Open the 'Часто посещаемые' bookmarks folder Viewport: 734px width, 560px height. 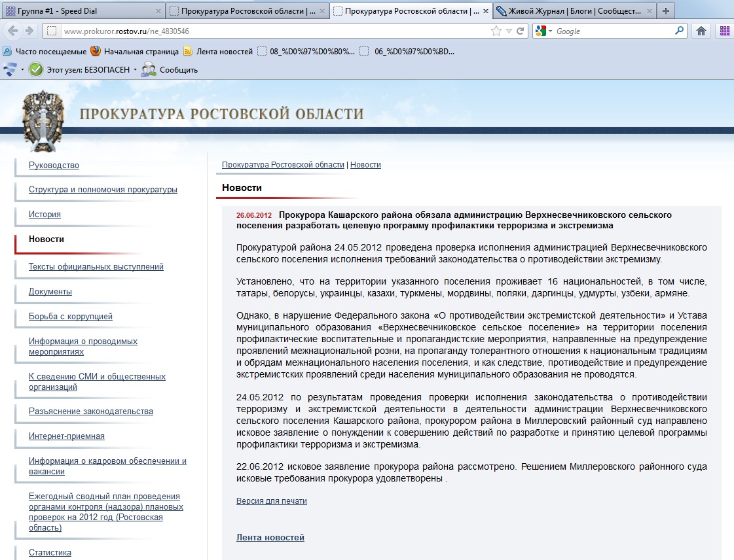click(45, 52)
